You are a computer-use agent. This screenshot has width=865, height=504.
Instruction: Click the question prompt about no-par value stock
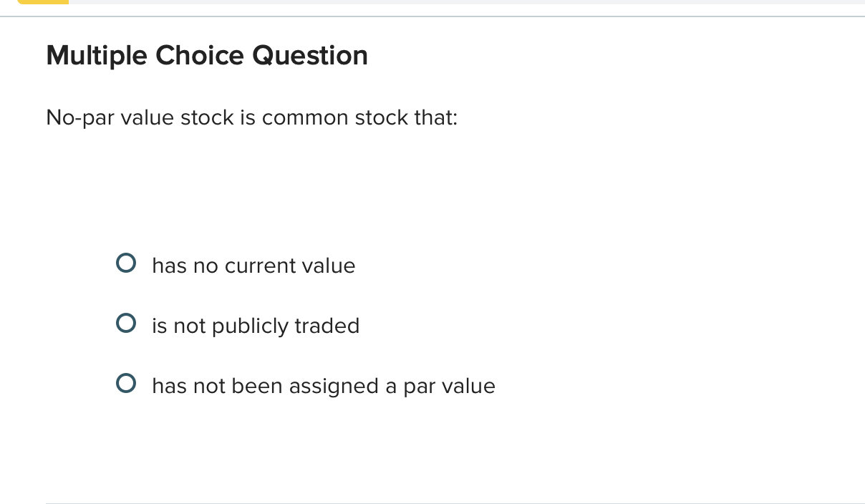[251, 117]
